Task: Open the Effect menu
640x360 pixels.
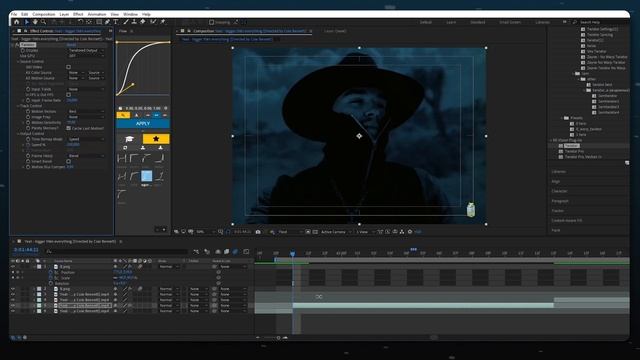Action: tap(78, 14)
